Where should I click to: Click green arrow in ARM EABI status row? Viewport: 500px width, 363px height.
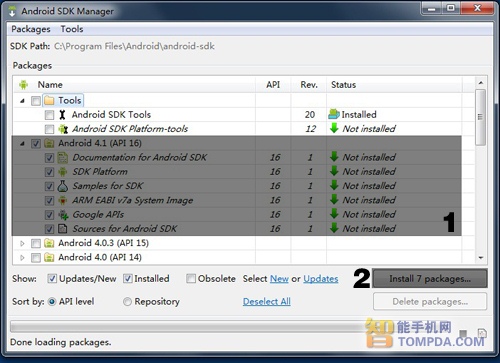334,200
